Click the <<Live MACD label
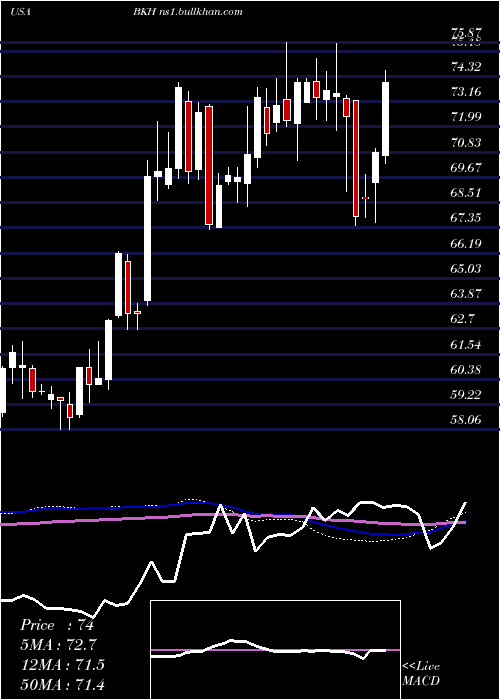Image resolution: width=500 pixels, height=700 pixels. 421,674
